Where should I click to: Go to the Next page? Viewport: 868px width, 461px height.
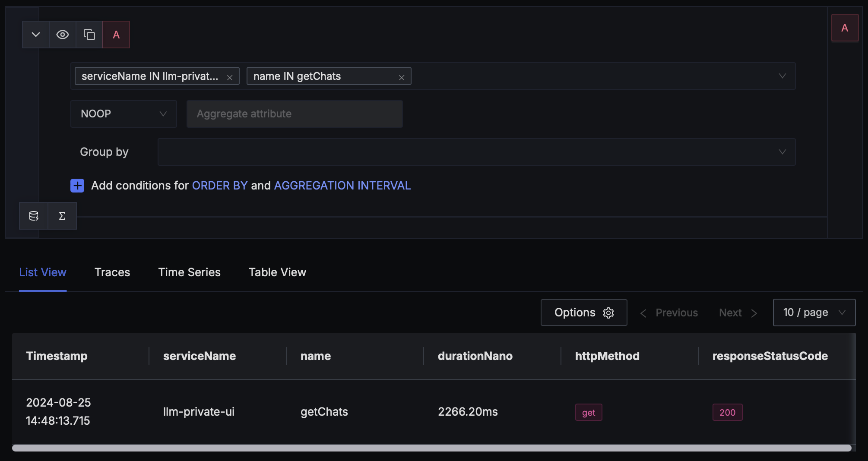click(x=738, y=313)
